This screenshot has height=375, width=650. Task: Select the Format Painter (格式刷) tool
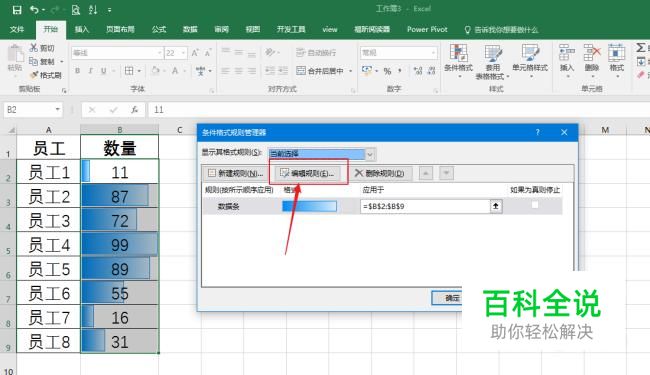tap(46, 75)
